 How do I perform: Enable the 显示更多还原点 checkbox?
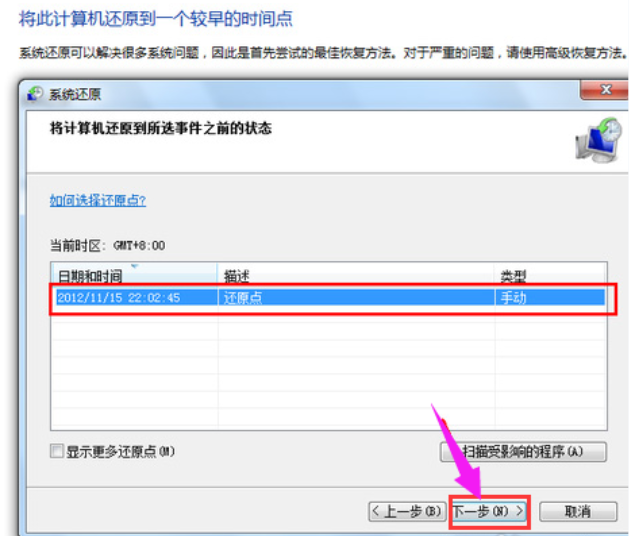pos(56,451)
